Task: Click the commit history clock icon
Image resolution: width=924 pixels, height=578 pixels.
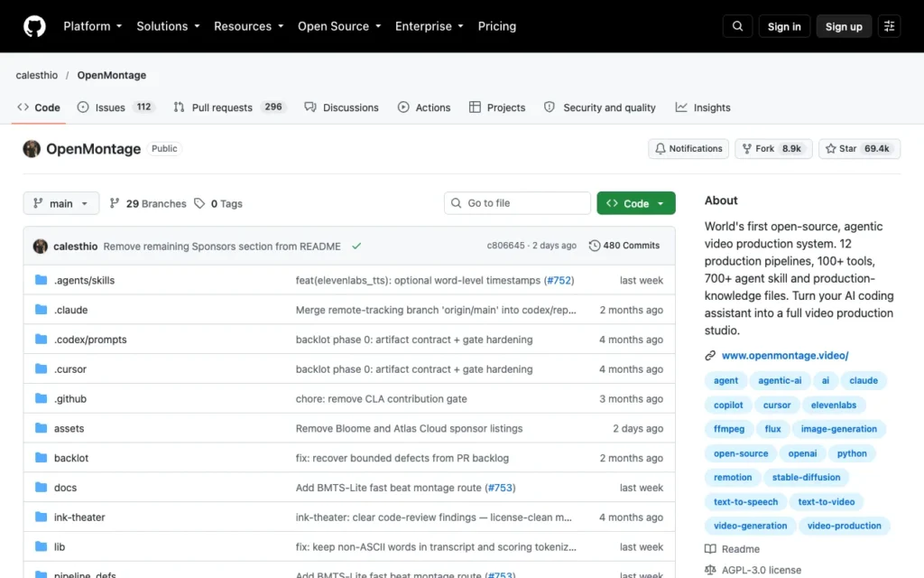Action: pyautogui.click(x=595, y=246)
